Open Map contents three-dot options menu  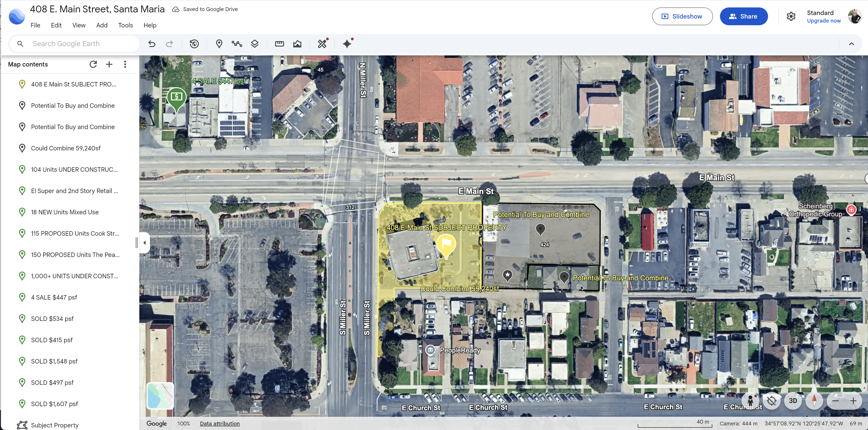125,64
